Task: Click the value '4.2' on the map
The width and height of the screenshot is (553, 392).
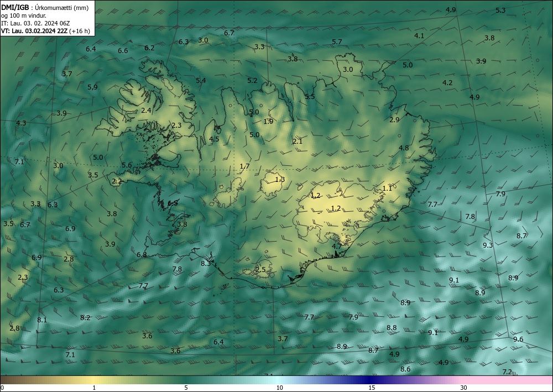Action: coord(447,83)
